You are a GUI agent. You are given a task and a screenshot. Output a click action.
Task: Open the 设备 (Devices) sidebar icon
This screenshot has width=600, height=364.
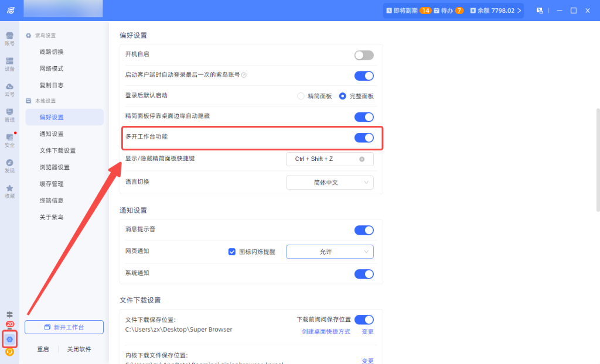coord(9,63)
